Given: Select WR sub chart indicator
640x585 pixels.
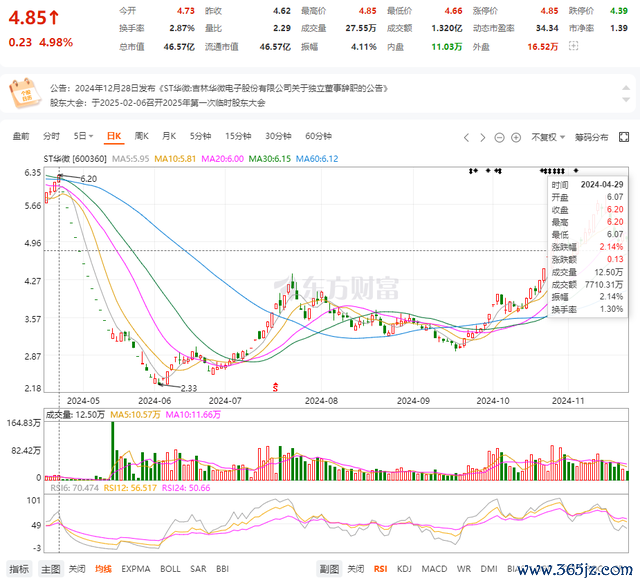Looking at the screenshot, I should click(x=464, y=569).
